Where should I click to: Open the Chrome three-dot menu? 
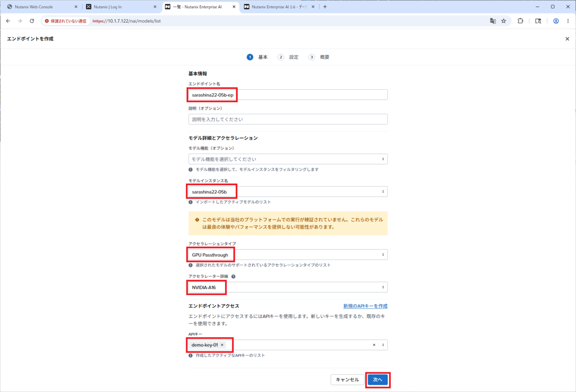[x=568, y=21]
